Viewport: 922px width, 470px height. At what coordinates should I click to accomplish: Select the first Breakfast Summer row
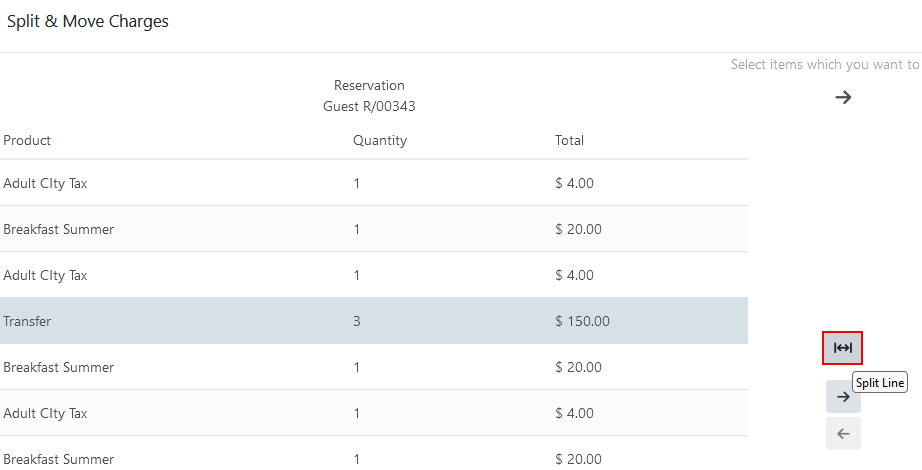374,229
